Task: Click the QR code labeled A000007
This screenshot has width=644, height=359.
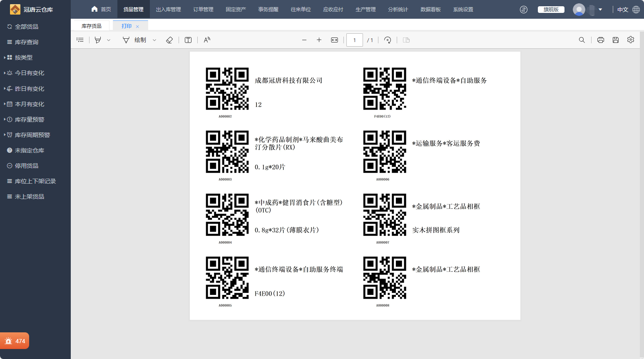Action: pyautogui.click(x=385, y=214)
